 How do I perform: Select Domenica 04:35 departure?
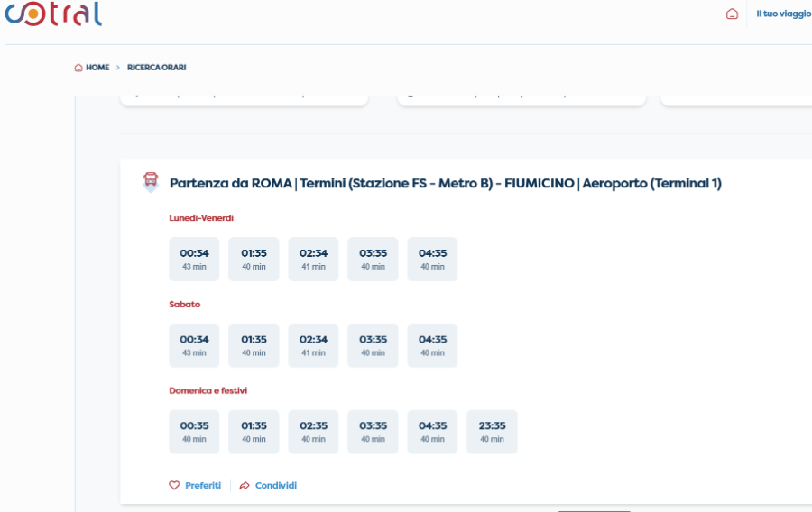[x=432, y=432]
